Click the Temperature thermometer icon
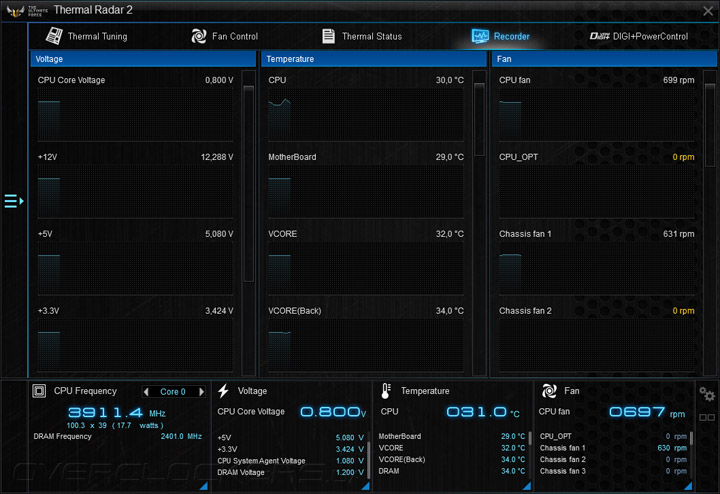This screenshot has width=720, height=494. click(x=386, y=391)
